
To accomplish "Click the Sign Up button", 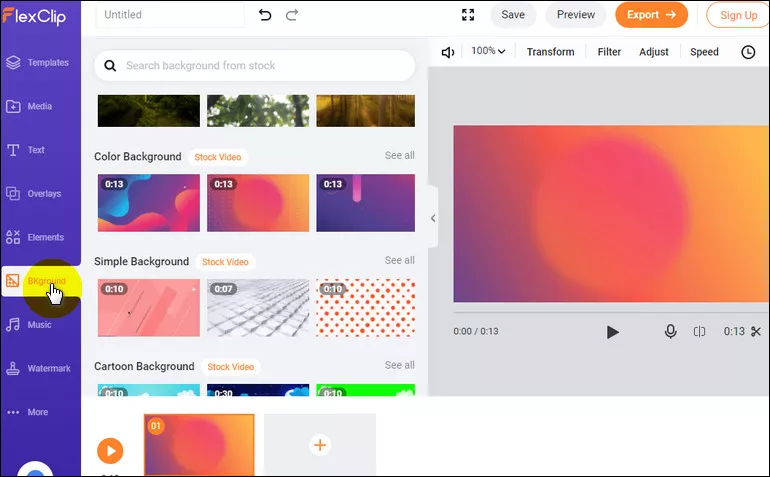I will (x=738, y=15).
